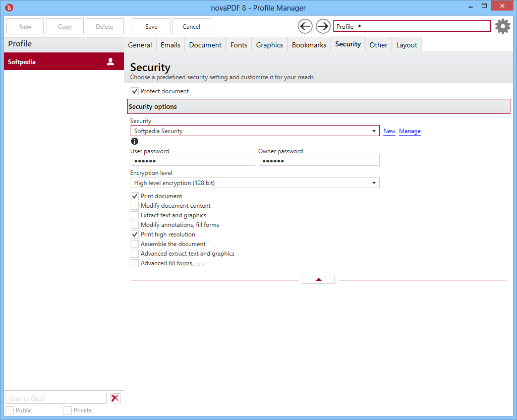Viewport: 517px width, 420px height.
Task: Cancel the profile changes
Action: coord(191,26)
